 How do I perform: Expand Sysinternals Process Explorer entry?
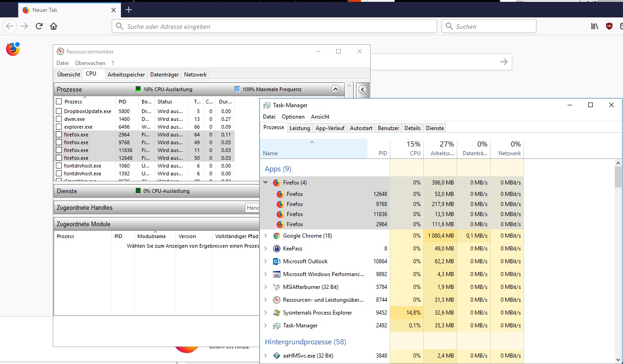coord(266,313)
